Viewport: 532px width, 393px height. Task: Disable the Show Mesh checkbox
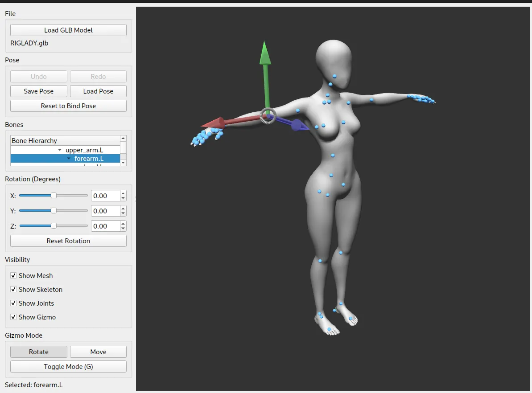[x=13, y=275]
